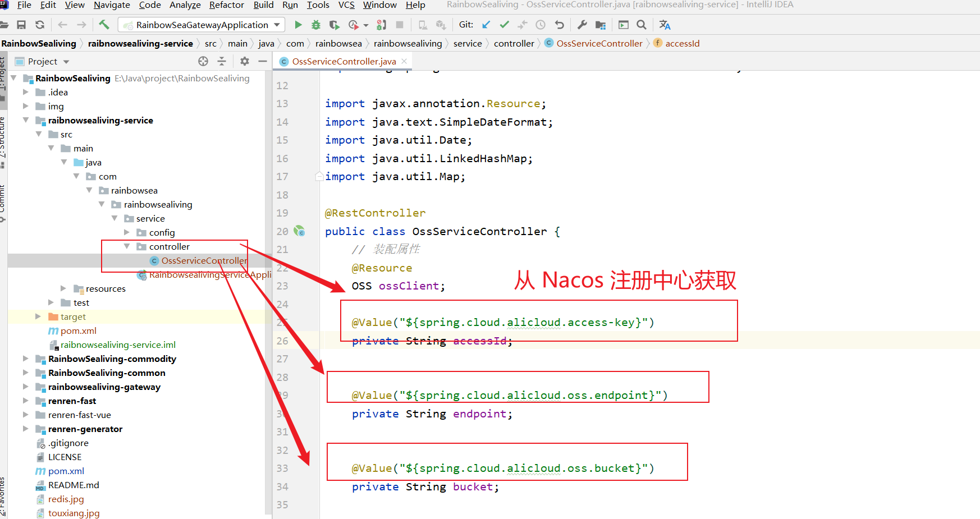
Task: Build project with the hammer icon
Action: click(x=104, y=25)
